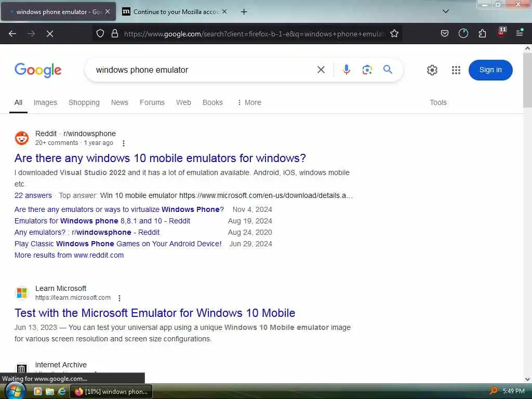
Task: List all tabs dropdown arrow
Action: 446,11
